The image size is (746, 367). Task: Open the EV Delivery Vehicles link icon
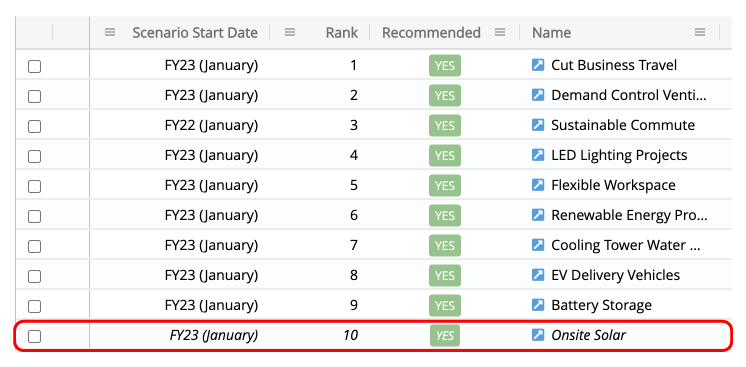[x=538, y=275]
